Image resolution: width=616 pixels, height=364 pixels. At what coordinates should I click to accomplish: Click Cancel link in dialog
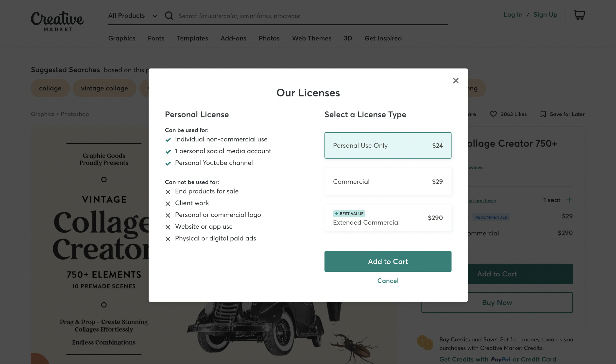pyautogui.click(x=388, y=281)
